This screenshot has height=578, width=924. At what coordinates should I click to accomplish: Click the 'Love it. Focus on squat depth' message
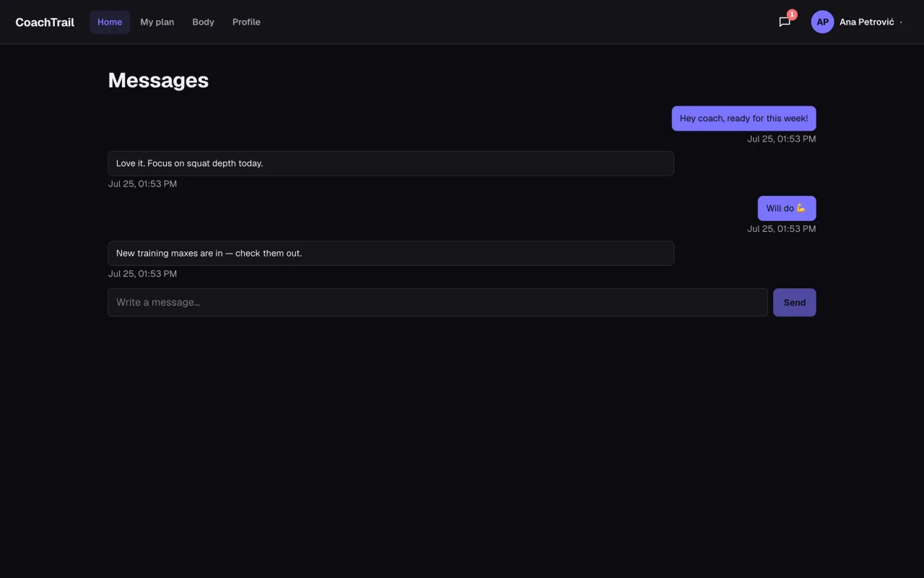[391, 163]
